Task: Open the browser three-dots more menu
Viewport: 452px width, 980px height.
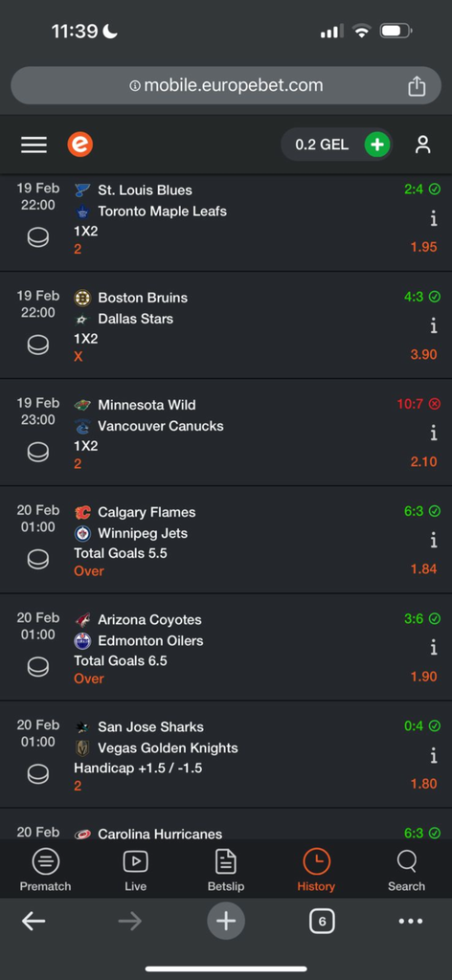Action: 411,922
